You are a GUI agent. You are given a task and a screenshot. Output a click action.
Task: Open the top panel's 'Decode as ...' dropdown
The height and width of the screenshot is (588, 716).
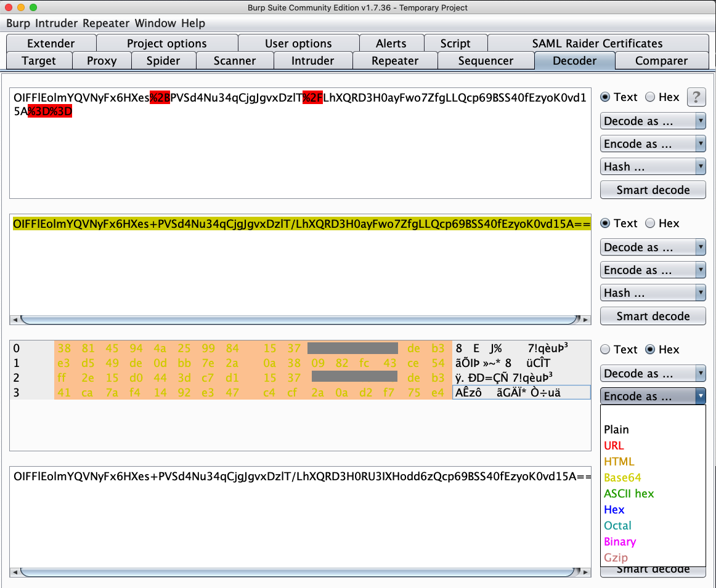pos(653,121)
